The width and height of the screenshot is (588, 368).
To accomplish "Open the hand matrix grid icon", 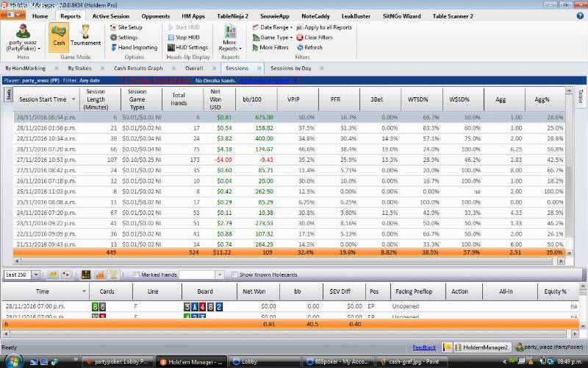I will click(86, 275).
